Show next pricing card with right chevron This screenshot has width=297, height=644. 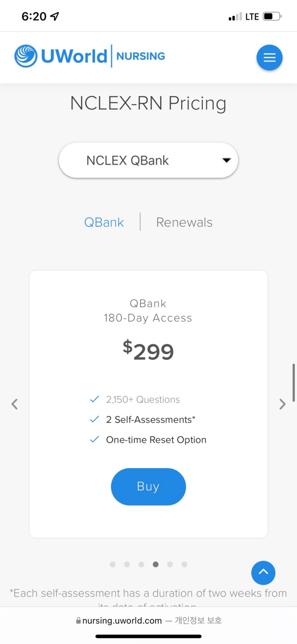coord(283,404)
